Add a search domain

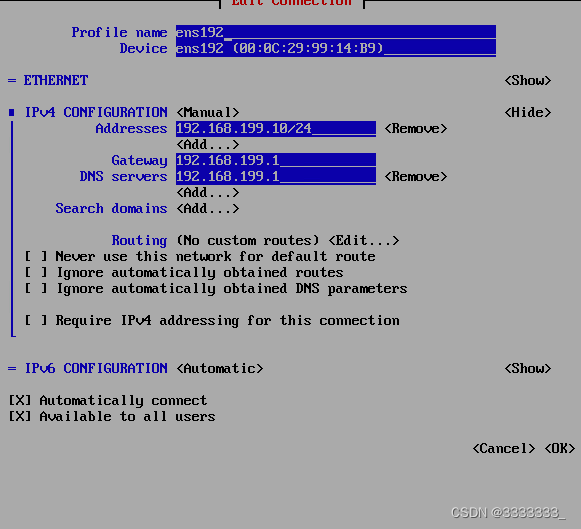tap(208, 209)
